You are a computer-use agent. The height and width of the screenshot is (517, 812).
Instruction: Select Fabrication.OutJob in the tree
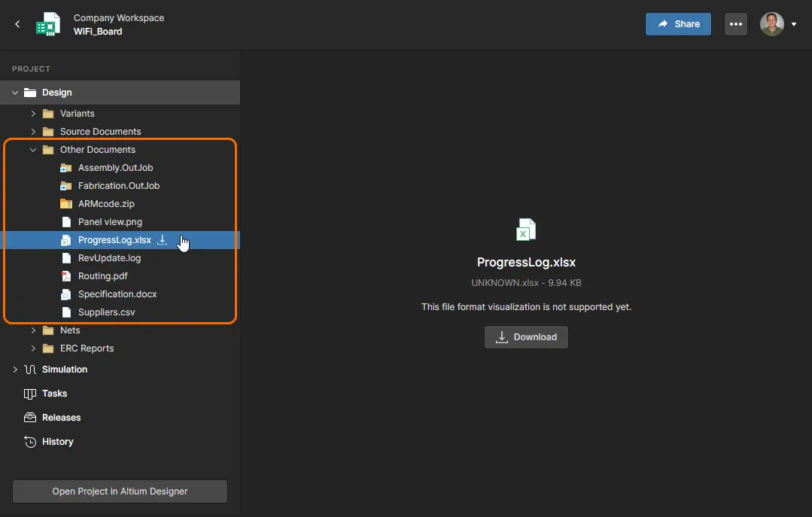[x=119, y=186]
